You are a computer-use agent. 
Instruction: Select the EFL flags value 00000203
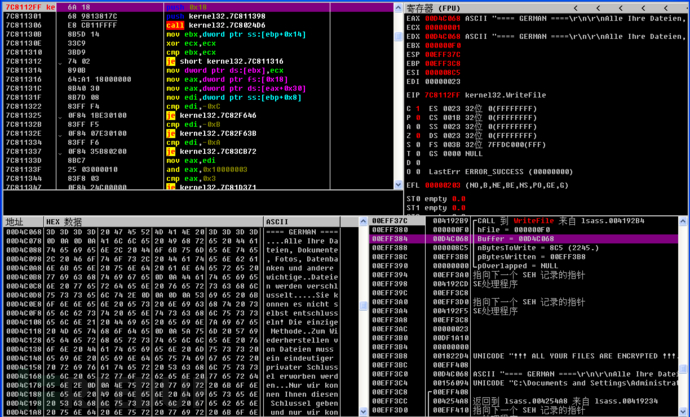(443, 185)
